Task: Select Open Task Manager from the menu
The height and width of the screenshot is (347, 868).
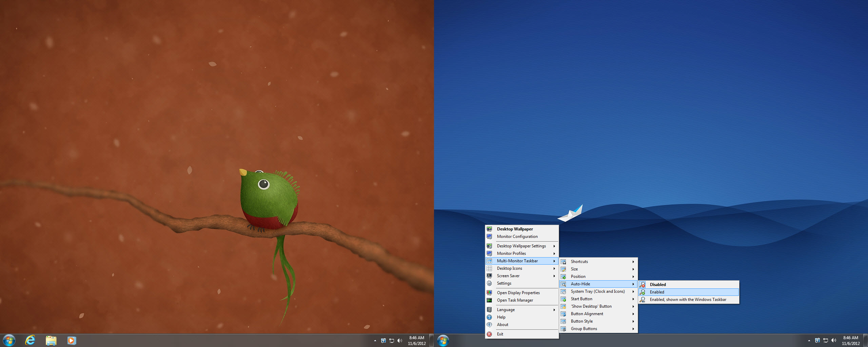Action: pos(515,300)
